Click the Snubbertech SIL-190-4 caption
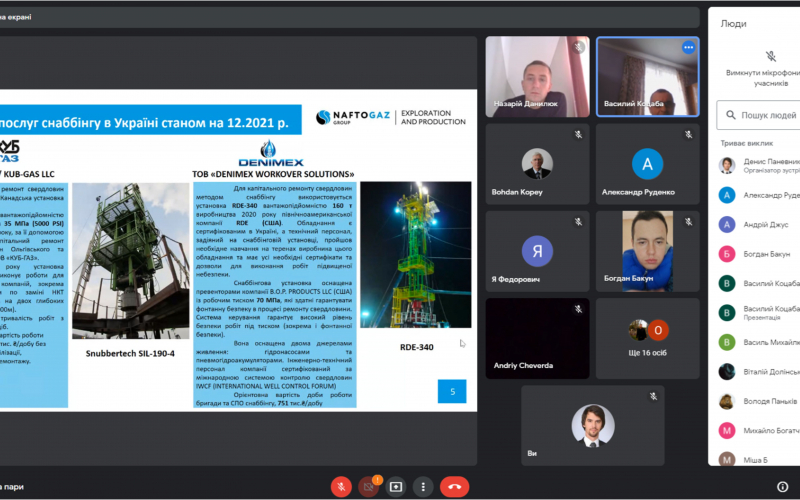Image resolution: width=800 pixels, height=500 pixels. tap(130, 353)
